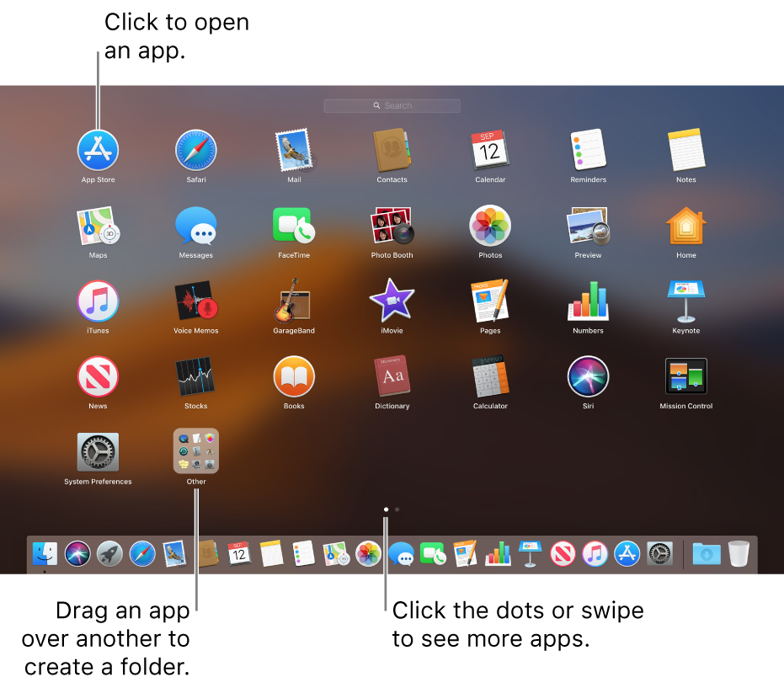Start Keynote
The image size is (784, 688).
point(685,301)
